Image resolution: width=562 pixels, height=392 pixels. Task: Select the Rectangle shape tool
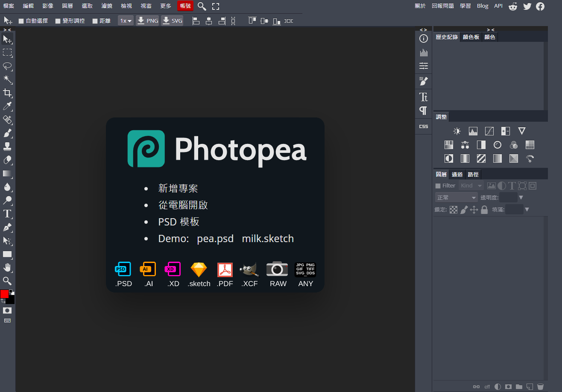point(7,254)
